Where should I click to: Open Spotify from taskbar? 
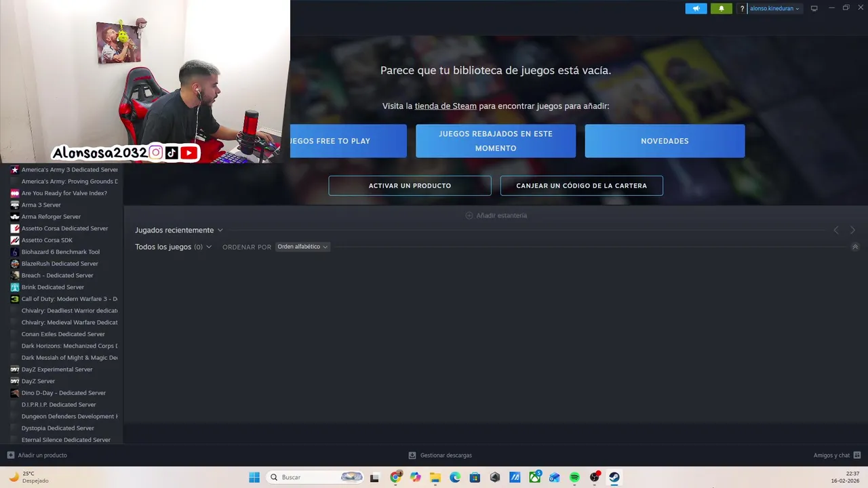574,477
